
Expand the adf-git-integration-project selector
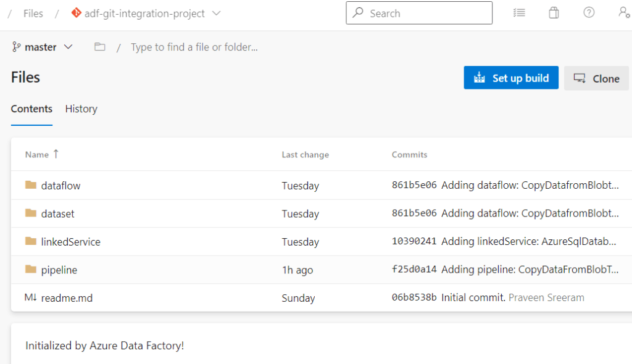(215, 12)
